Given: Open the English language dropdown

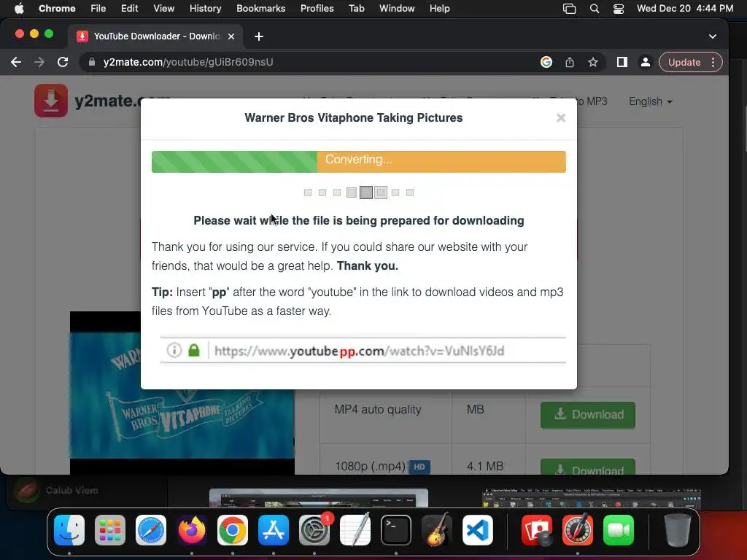Looking at the screenshot, I should click(650, 101).
